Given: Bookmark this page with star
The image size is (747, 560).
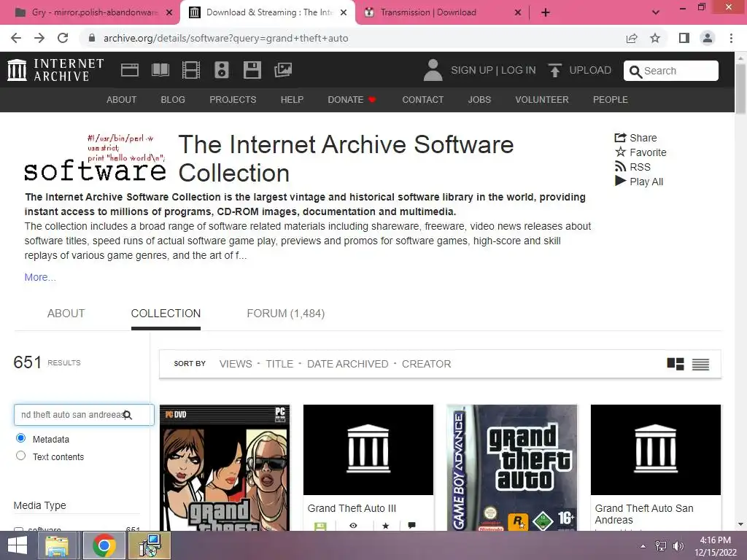Looking at the screenshot, I should [655, 38].
